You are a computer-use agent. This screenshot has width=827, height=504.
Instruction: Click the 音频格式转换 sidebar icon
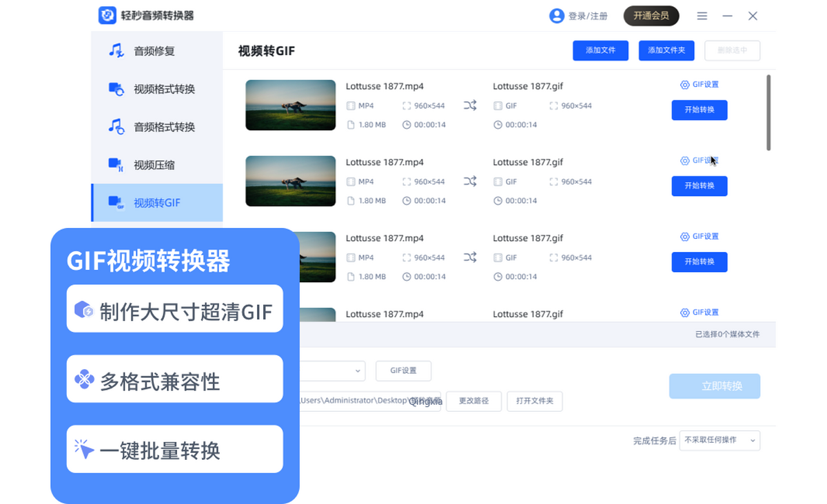coord(116,127)
